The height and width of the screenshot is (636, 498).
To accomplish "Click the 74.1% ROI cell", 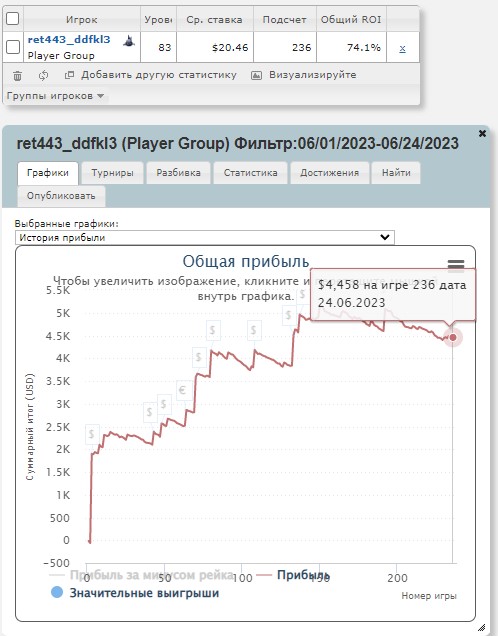I will [351, 47].
